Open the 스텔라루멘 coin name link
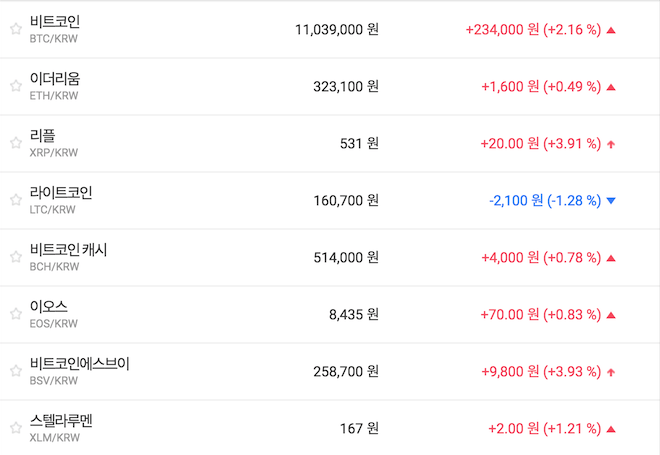The height and width of the screenshot is (455, 660). point(61,421)
